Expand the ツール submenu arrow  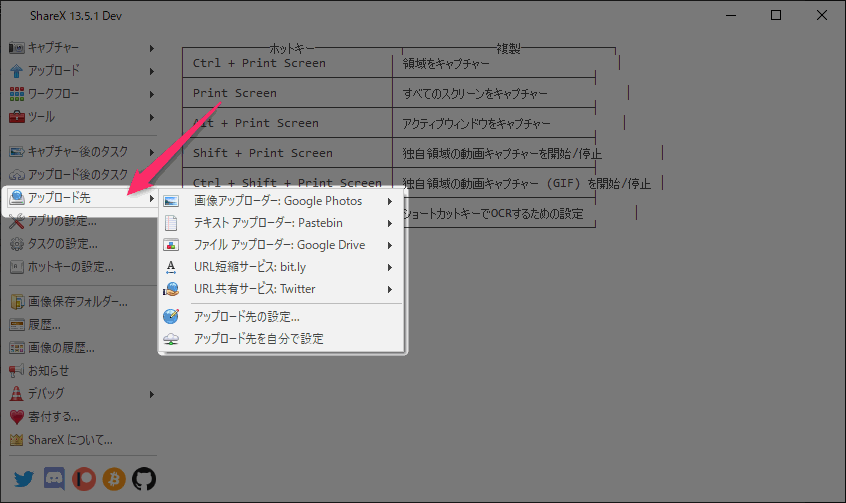click(x=152, y=117)
